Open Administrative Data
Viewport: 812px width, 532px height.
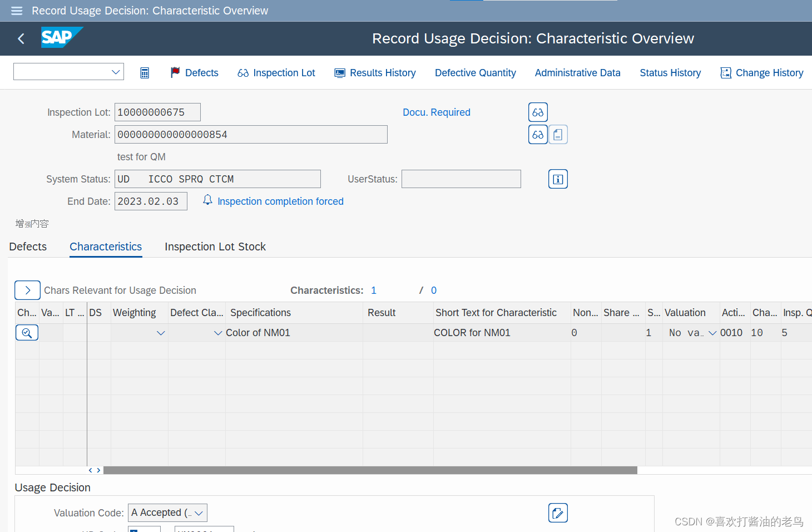(x=577, y=72)
